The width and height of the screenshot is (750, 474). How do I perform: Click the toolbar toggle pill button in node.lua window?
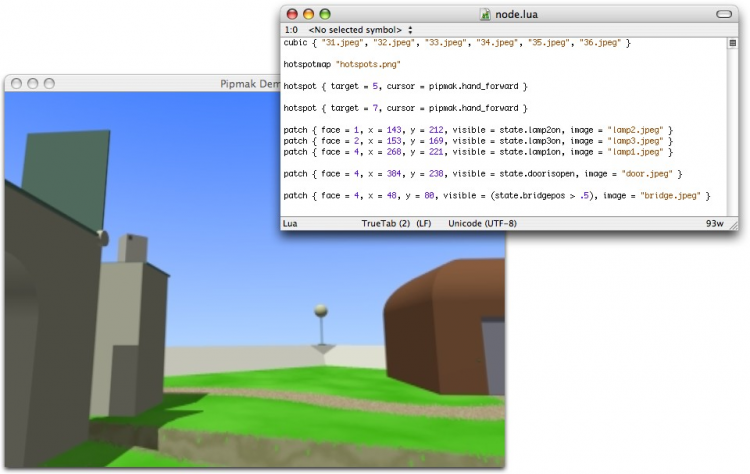(x=724, y=14)
